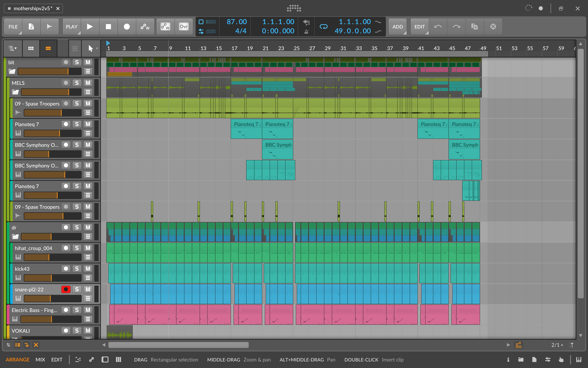Viewport: 588px width, 368px height.
Task: Open lane menu for first Pianoteq 7 track
Action: coord(88,133)
